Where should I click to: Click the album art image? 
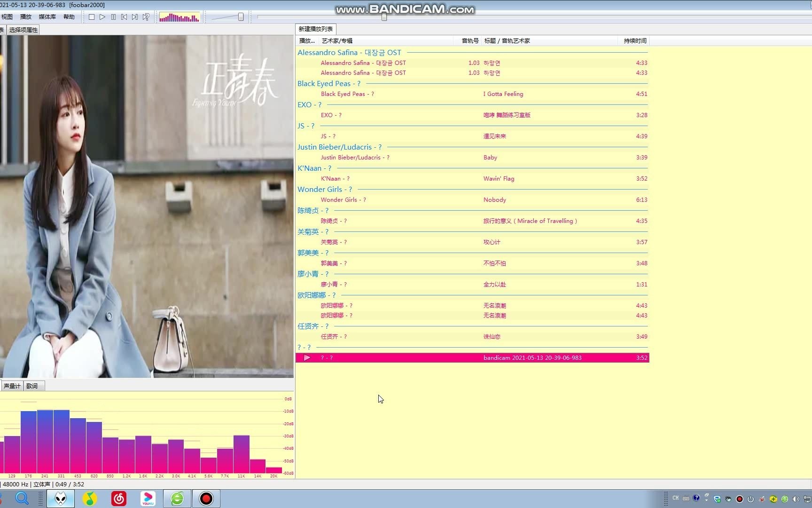pyautogui.click(x=147, y=206)
